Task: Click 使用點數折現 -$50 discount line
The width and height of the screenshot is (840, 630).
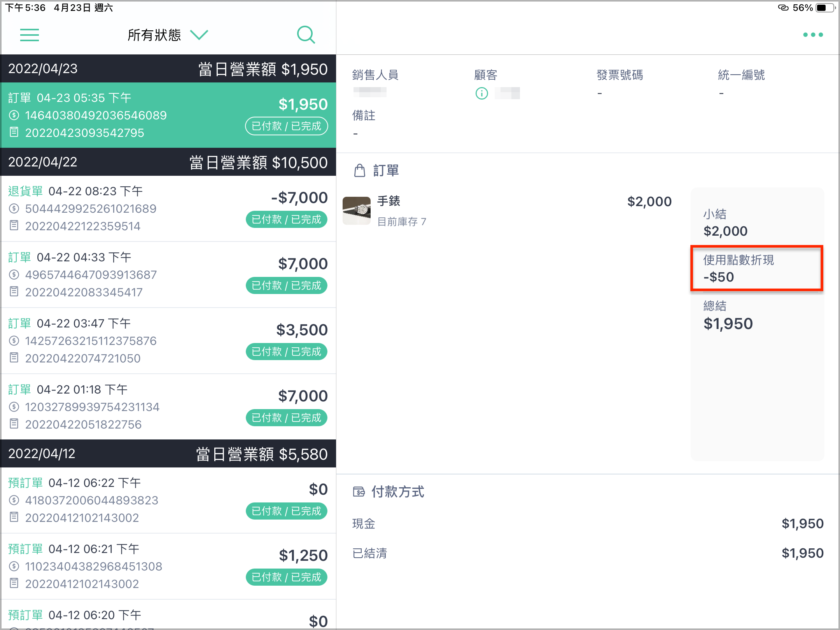Action: coord(757,268)
